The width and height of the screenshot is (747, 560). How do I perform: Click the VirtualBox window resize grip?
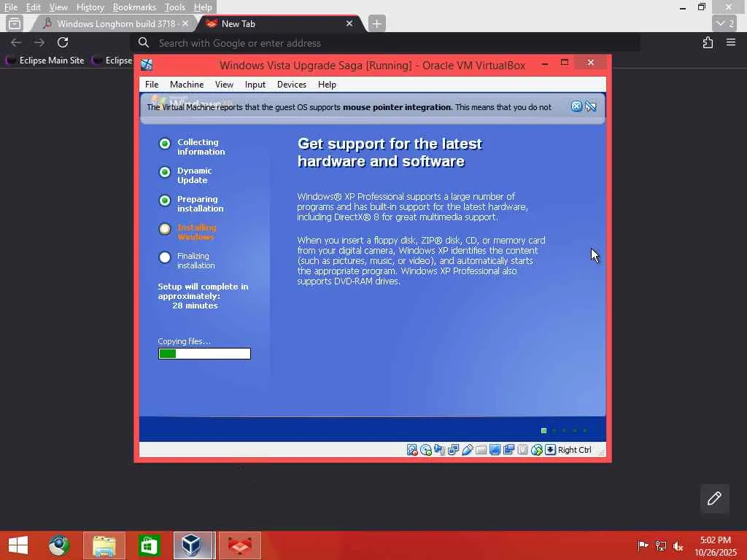pyautogui.click(x=601, y=452)
